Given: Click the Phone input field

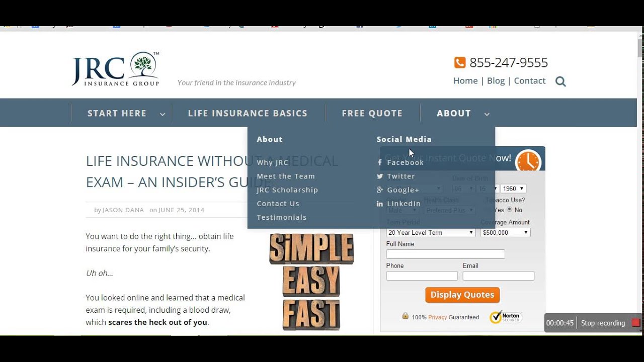Looking at the screenshot, I should pyautogui.click(x=422, y=276).
